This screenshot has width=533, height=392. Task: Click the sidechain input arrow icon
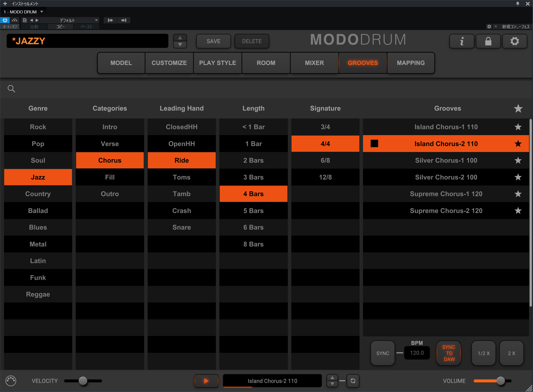[x=110, y=20]
